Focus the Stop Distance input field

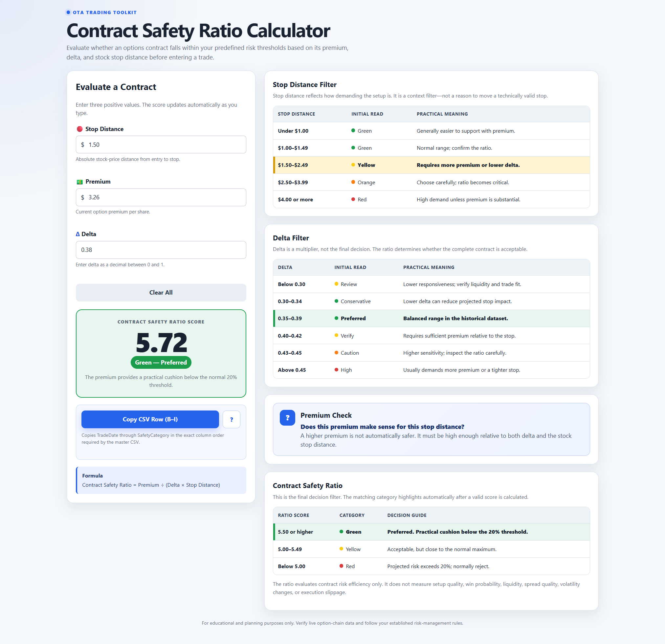tap(161, 144)
